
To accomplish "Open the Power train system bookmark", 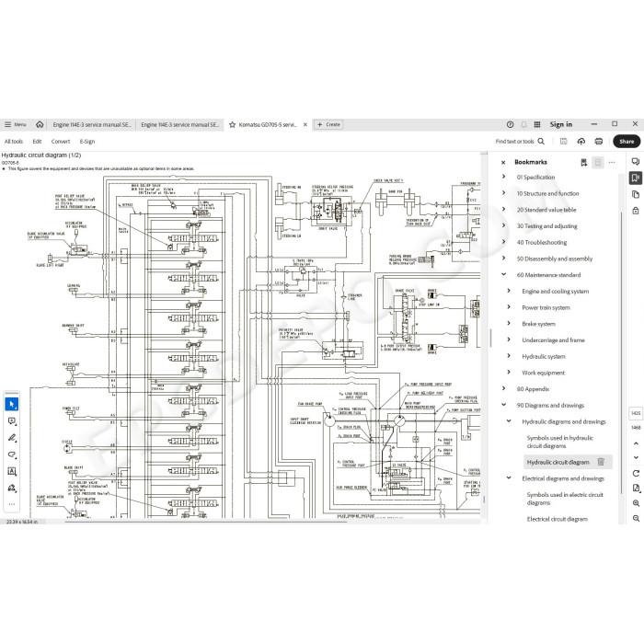I will point(546,307).
